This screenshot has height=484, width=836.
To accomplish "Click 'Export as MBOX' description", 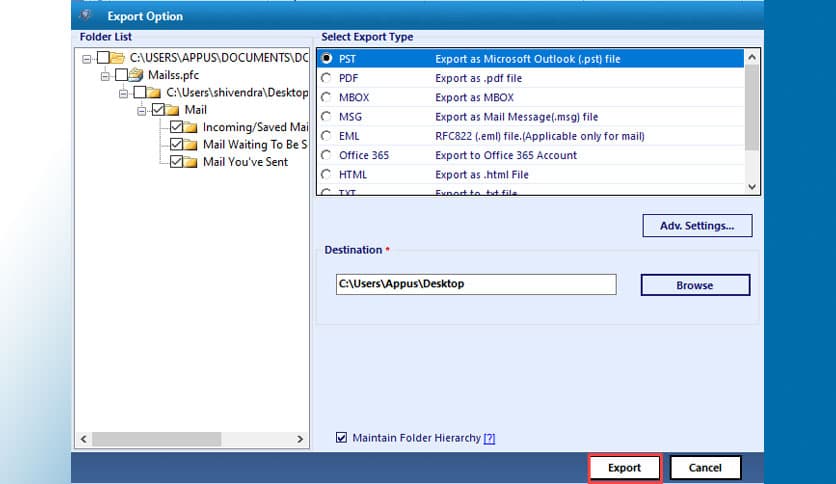I will point(475,98).
